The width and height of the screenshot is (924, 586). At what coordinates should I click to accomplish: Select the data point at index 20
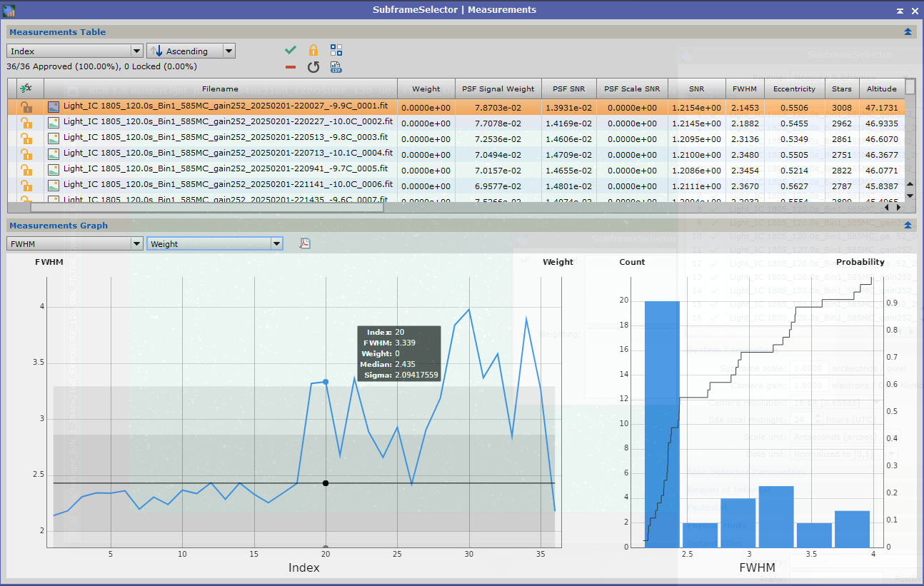coord(326,382)
